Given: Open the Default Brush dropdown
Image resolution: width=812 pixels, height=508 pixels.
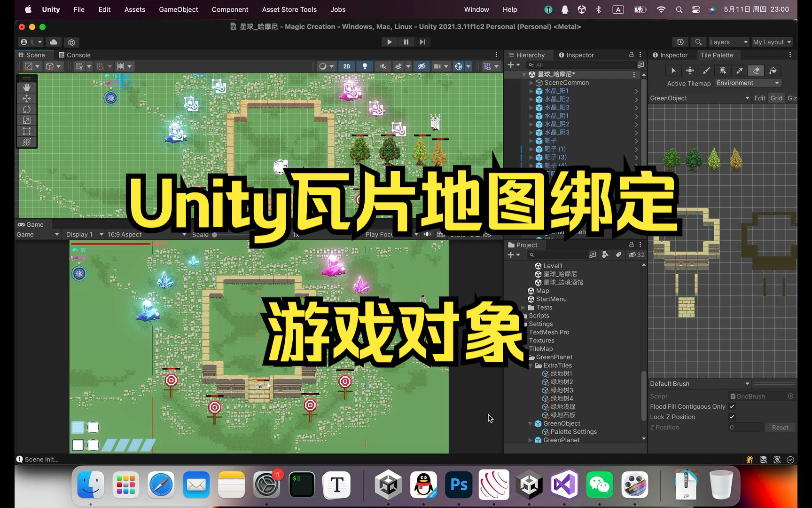Looking at the screenshot, I should click(x=699, y=383).
